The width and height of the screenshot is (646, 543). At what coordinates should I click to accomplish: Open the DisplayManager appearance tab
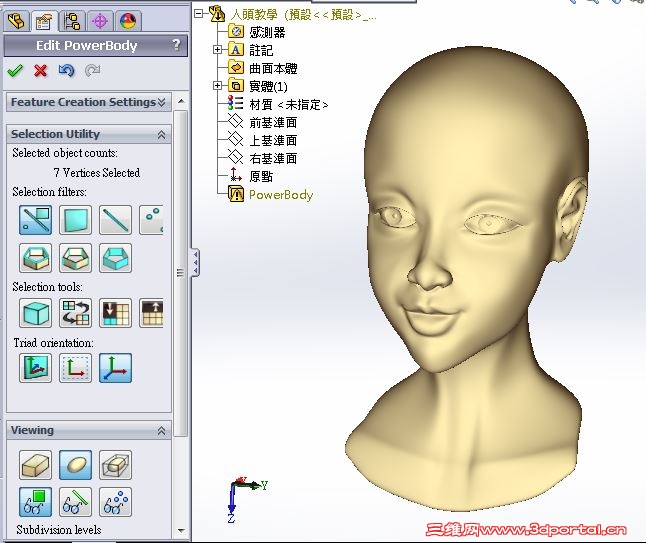pyautogui.click(x=128, y=21)
